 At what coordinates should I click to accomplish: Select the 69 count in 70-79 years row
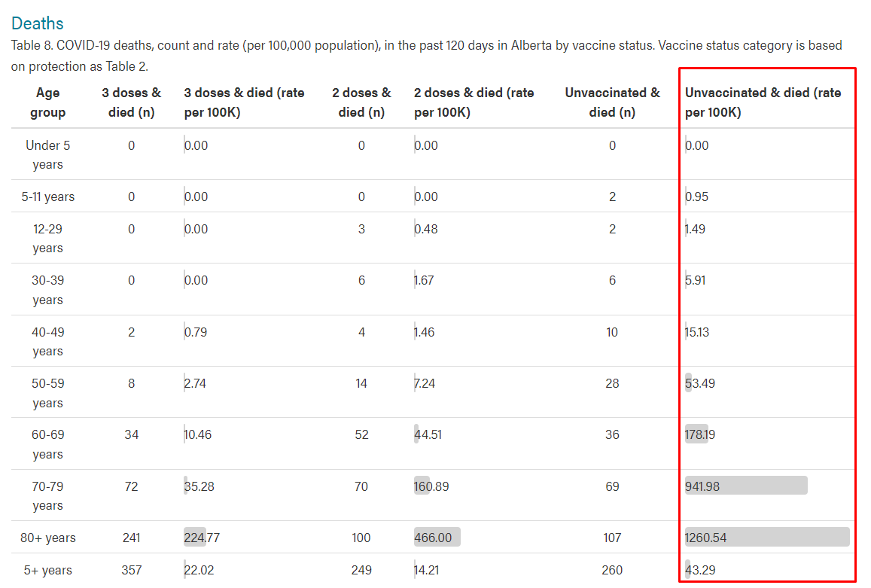(612, 487)
